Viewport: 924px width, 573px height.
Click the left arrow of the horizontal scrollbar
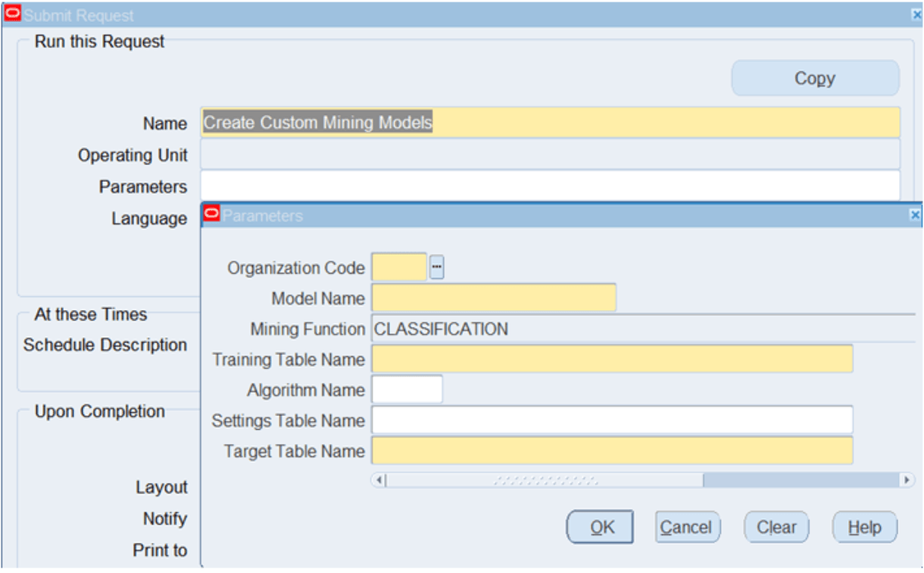[378, 479]
